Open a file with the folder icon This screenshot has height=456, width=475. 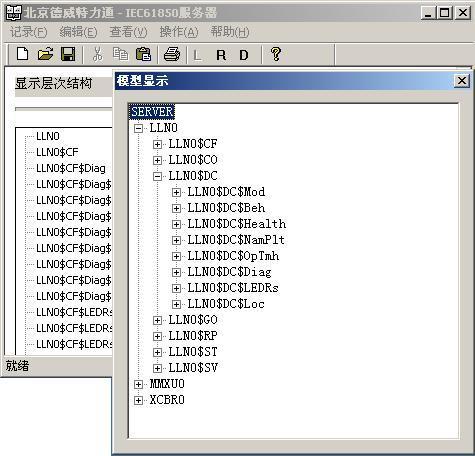[x=45, y=54]
